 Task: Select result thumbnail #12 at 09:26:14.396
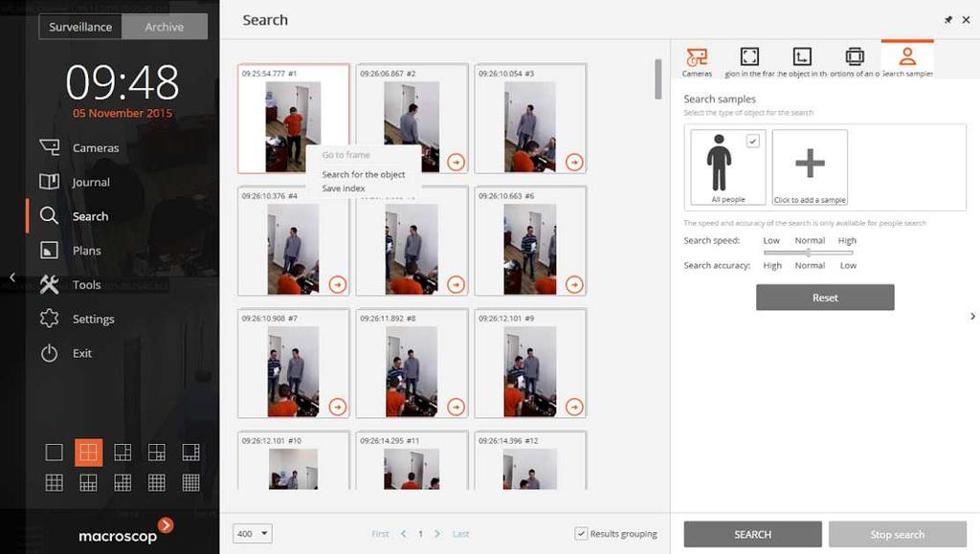(x=530, y=460)
